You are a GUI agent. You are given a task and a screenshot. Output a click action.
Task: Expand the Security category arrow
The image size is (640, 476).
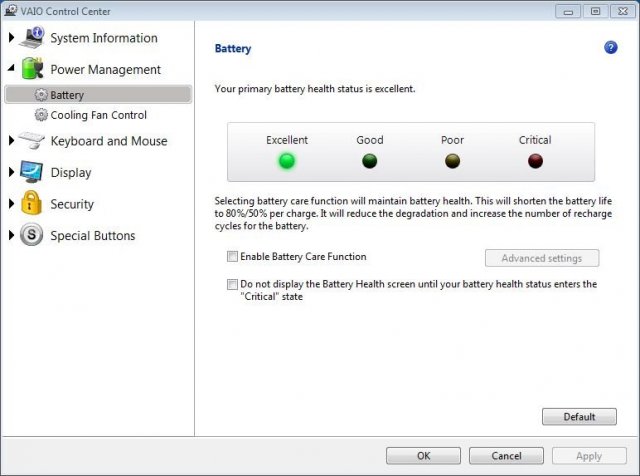point(11,203)
